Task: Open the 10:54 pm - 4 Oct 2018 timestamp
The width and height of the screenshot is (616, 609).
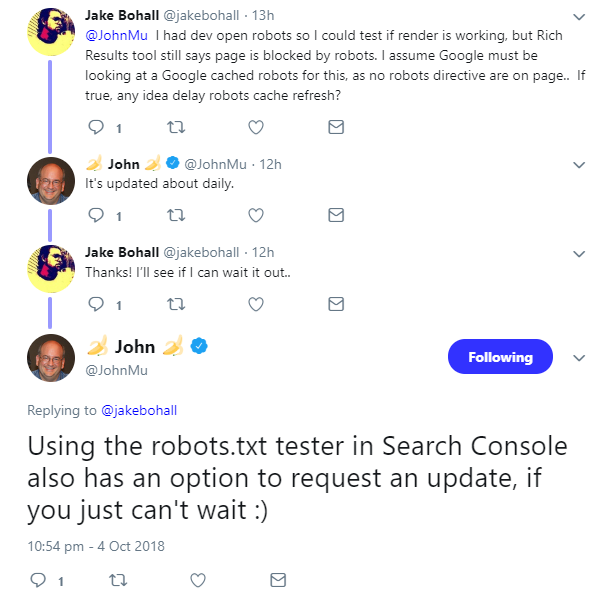Action: point(96,546)
